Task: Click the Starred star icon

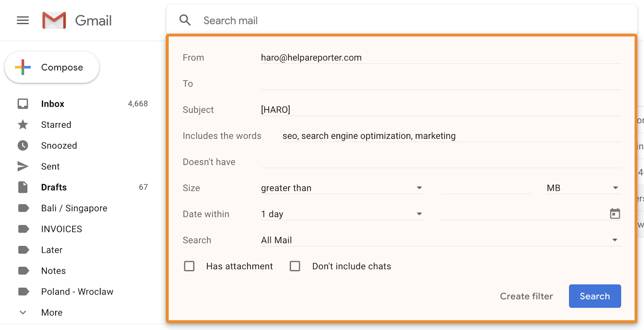Action: pyautogui.click(x=23, y=125)
